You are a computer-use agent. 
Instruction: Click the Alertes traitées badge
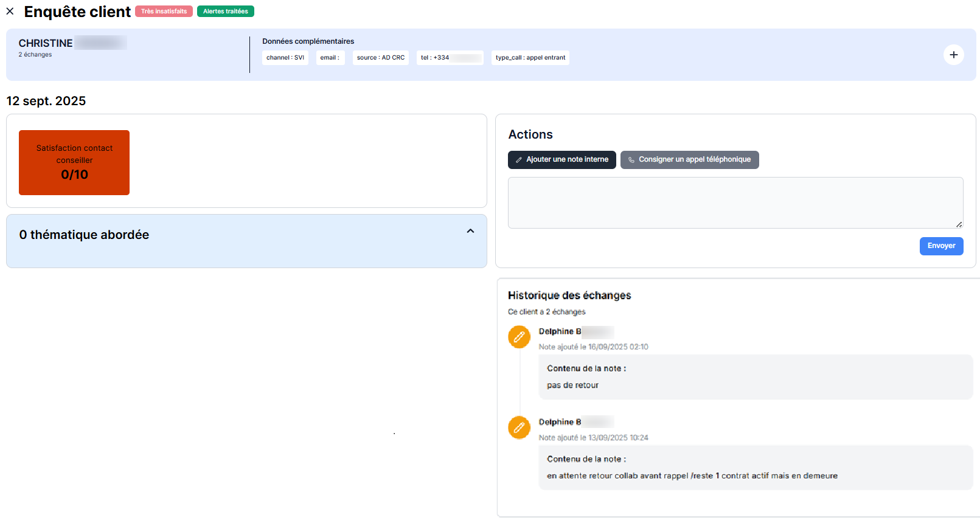[225, 12]
